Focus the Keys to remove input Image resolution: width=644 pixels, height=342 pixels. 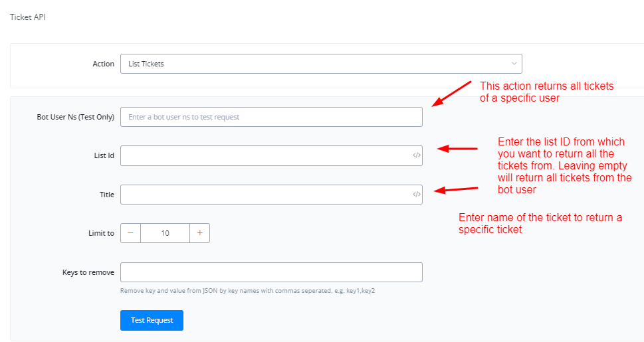(x=271, y=272)
